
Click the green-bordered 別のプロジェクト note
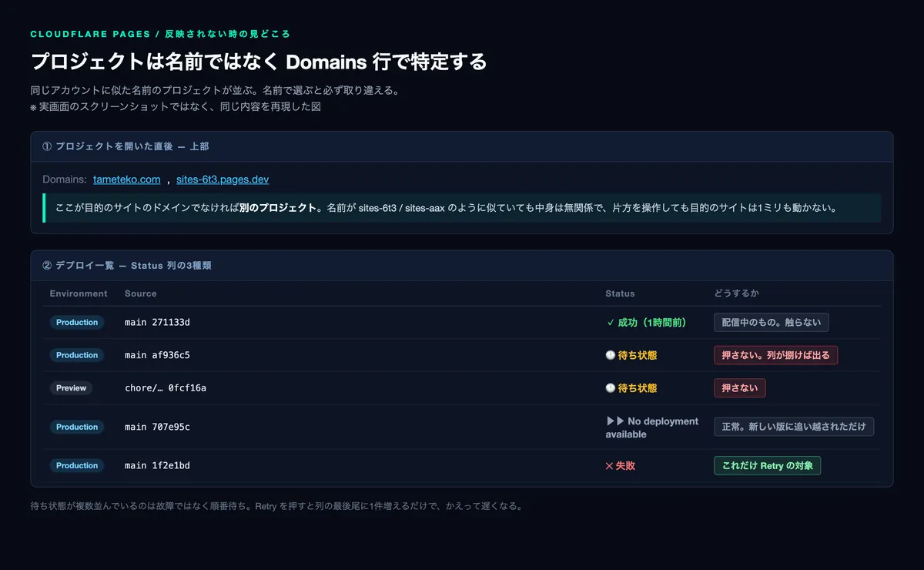click(462, 208)
